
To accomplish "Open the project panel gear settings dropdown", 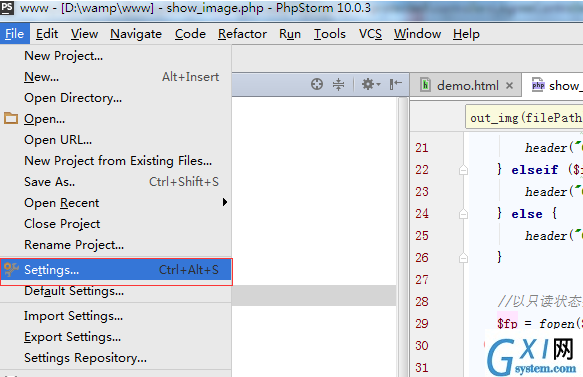I will tap(371, 84).
